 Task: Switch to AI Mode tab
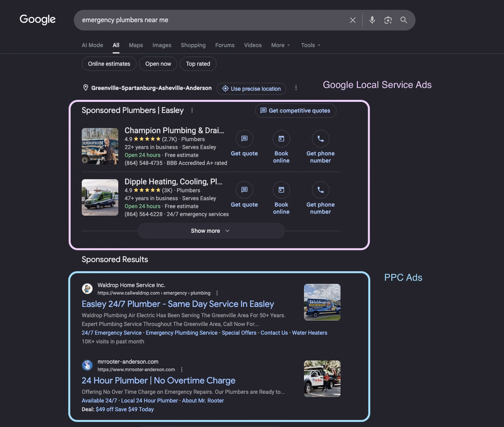(x=92, y=45)
